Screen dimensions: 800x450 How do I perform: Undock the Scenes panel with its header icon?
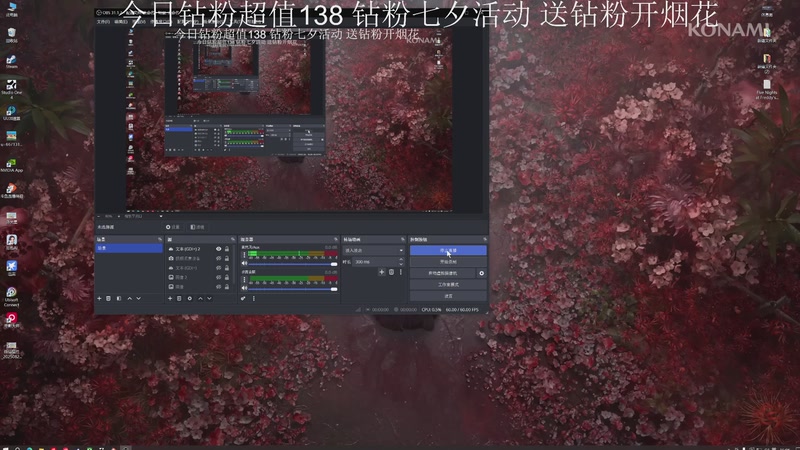tap(160, 239)
